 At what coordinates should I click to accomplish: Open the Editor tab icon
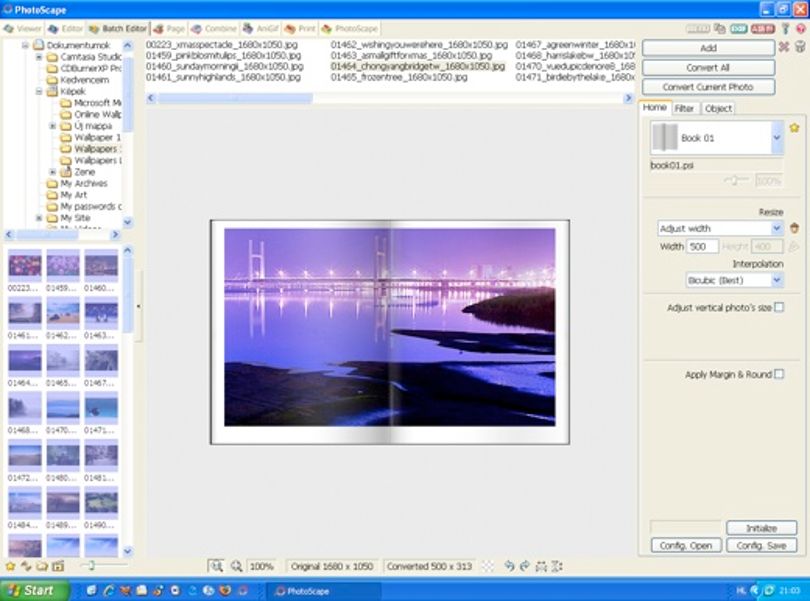(x=53, y=28)
